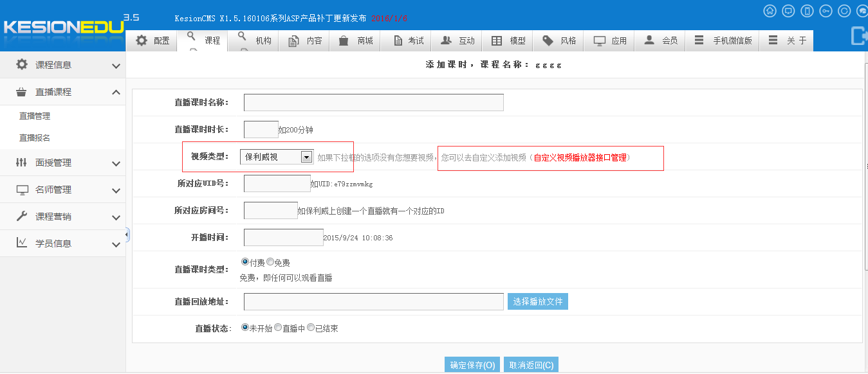Viewport: 868px width, 374px height.
Task: Set live status to 直播中
Action: [x=278, y=328]
